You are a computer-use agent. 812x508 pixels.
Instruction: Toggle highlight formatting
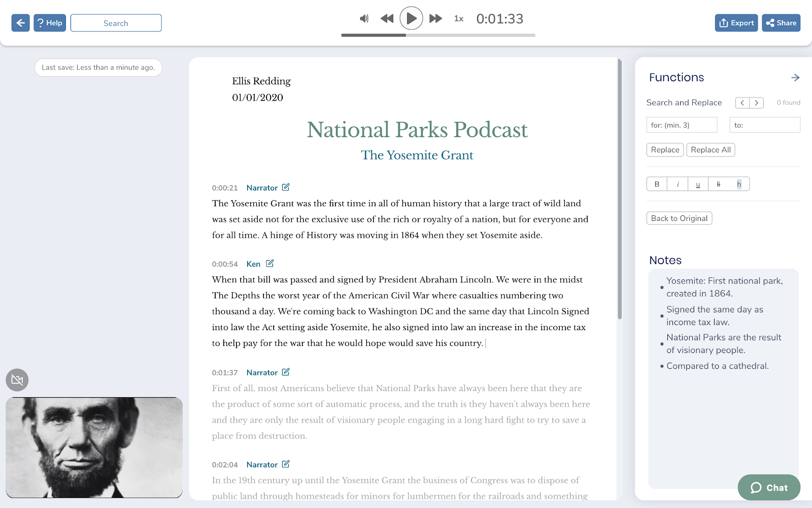tap(739, 184)
